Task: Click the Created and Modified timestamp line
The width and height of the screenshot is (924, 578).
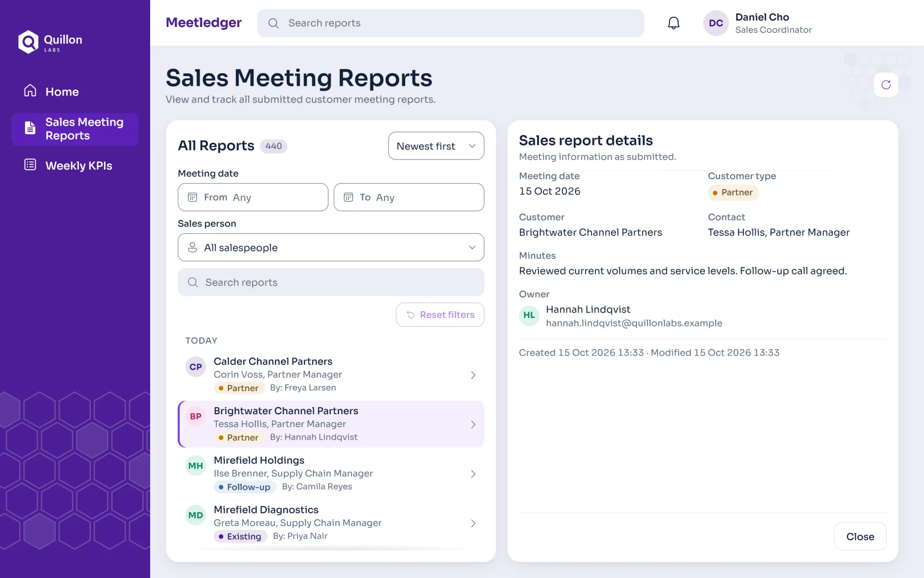Action: (x=649, y=353)
